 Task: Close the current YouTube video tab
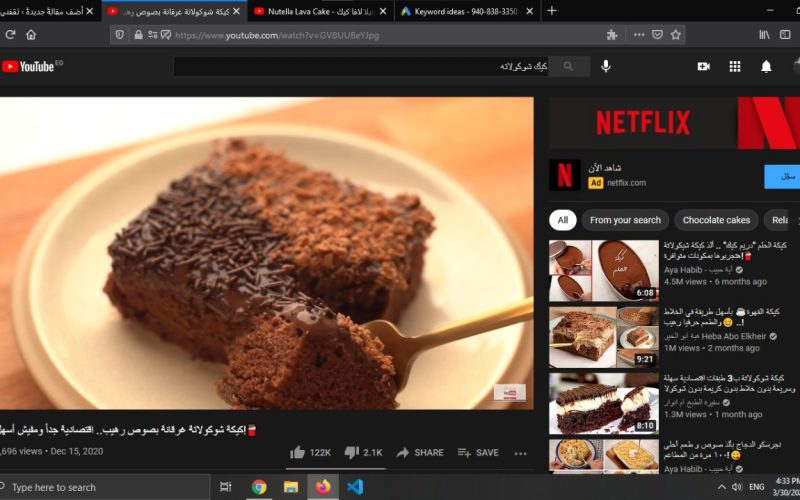[236, 11]
